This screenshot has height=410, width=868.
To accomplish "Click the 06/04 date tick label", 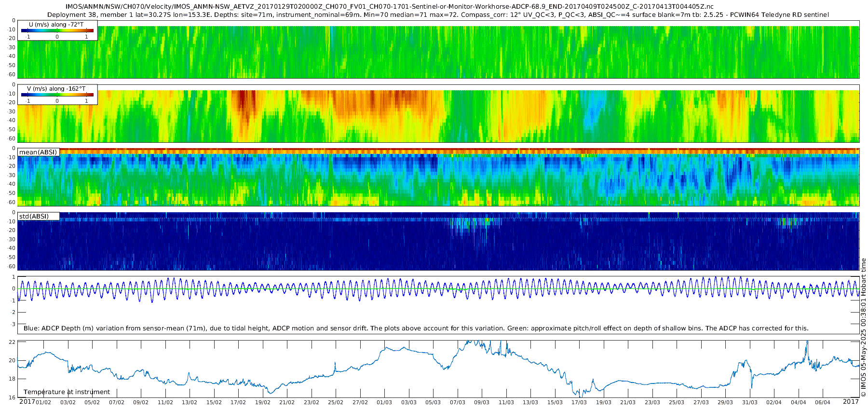I will [x=823, y=402].
